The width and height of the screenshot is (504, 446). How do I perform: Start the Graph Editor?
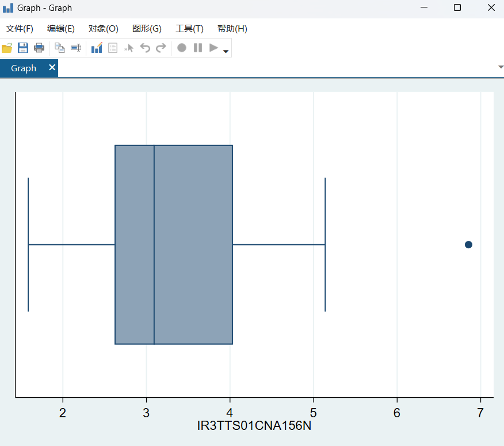pos(97,48)
